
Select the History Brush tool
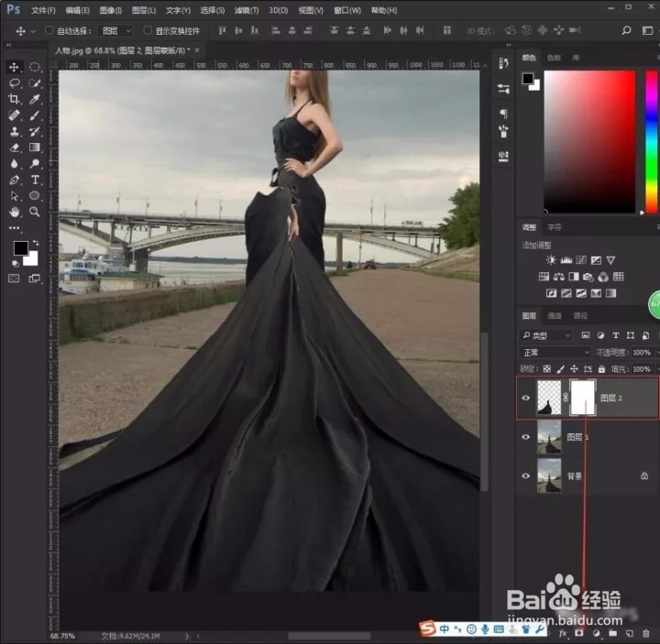tap(35, 131)
